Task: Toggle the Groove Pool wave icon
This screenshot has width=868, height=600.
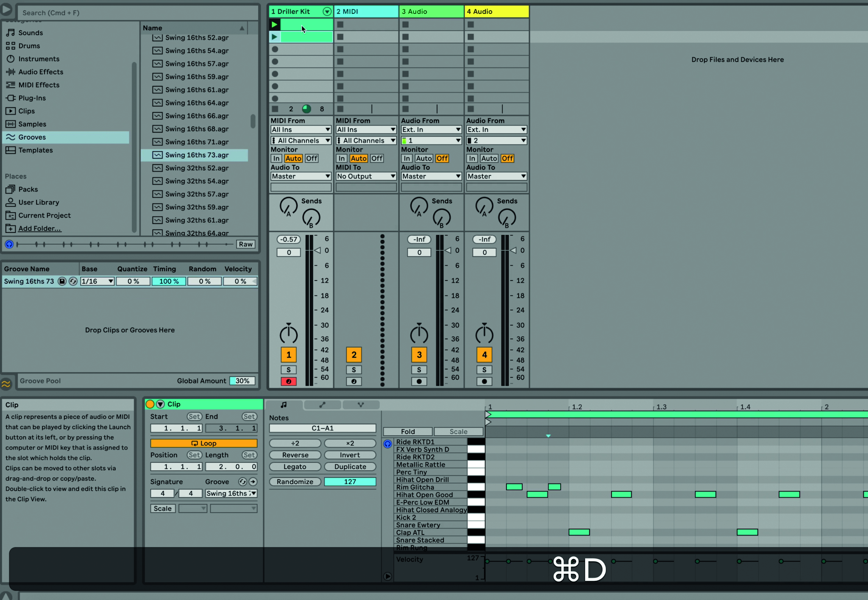Action: click(x=6, y=384)
